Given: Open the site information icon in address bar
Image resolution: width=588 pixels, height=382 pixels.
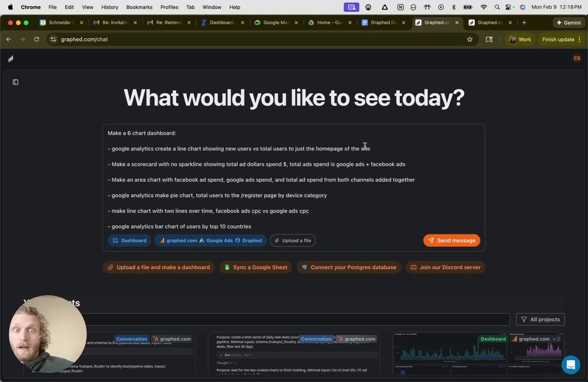Looking at the screenshot, I should (53, 39).
